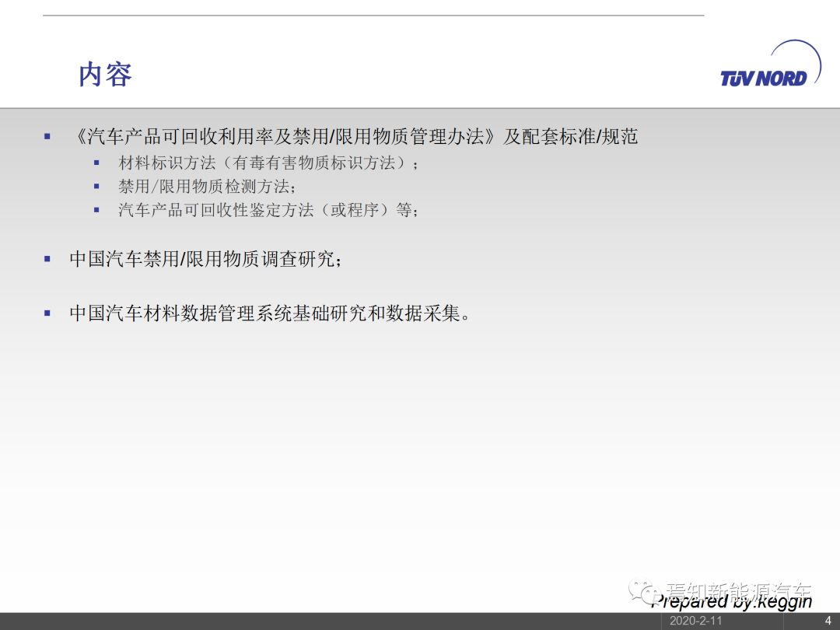Click the 爱知新能源汽车 watermark text
The height and width of the screenshot is (630, 840).
pyautogui.click(x=739, y=590)
